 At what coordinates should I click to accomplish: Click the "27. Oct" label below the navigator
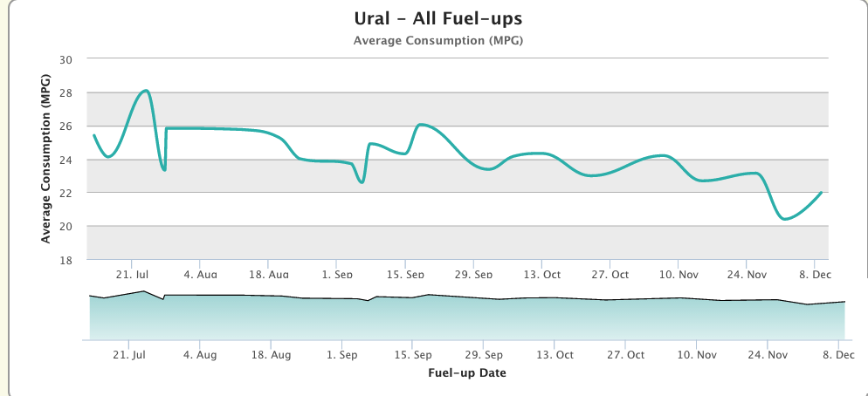point(625,355)
